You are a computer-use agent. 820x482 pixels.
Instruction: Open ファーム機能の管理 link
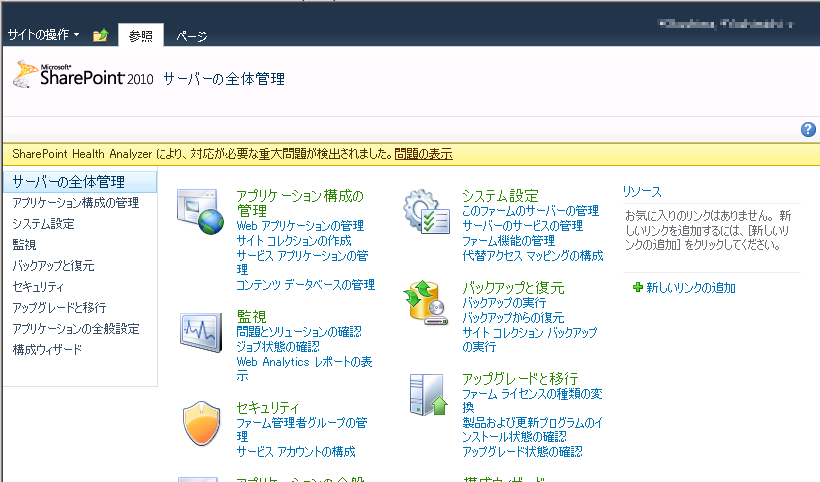pyautogui.click(x=508, y=240)
